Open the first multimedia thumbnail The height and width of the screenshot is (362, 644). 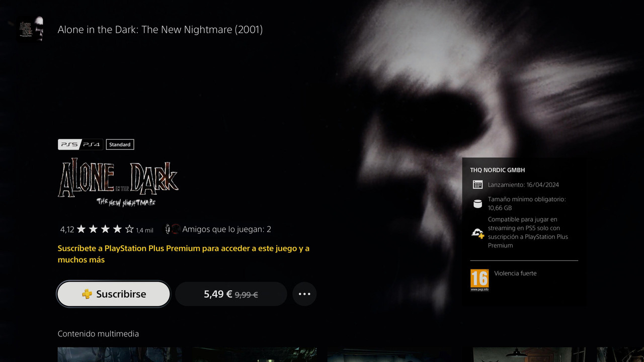tap(120, 354)
